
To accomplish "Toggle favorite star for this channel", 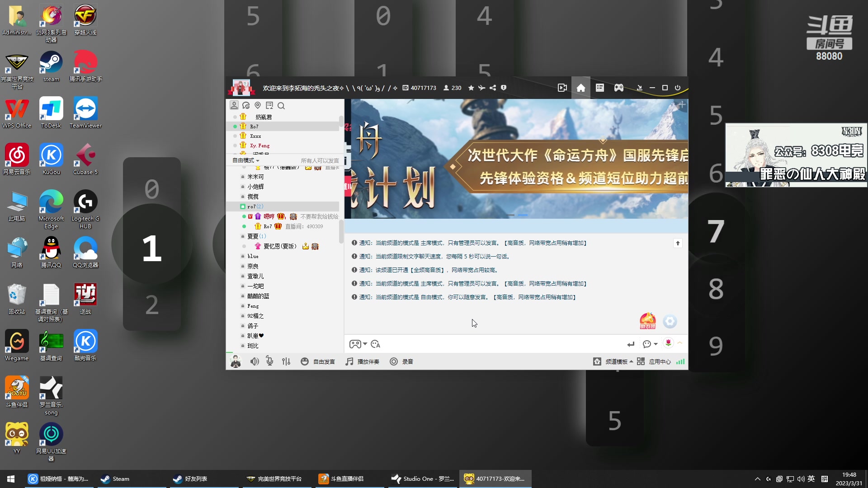I will click(x=471, y=88).
